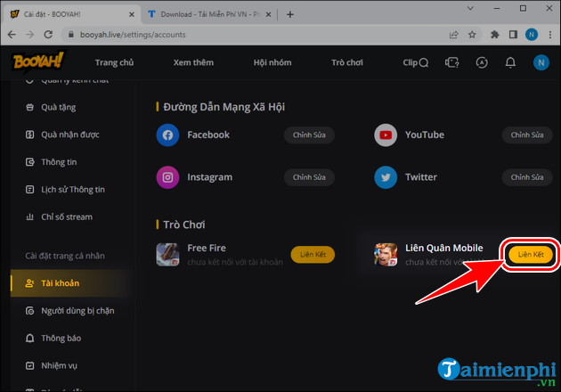This screenshot has width=561, height=392.
Task: Click the go-live stream icon in header
Action: tap(482, 62)
